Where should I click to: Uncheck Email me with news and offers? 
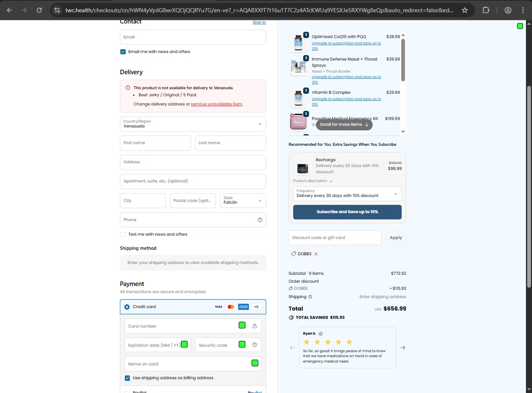(123, 52)
